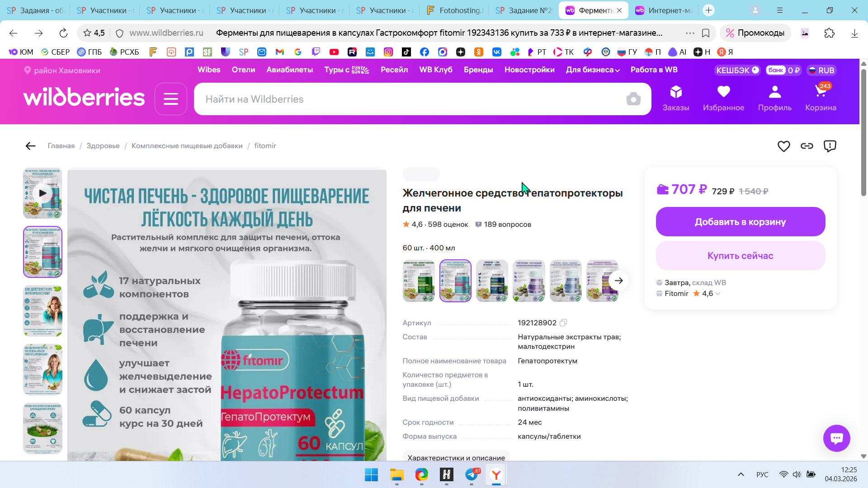Click the Найти на Wildberries search field

[407, 99]
